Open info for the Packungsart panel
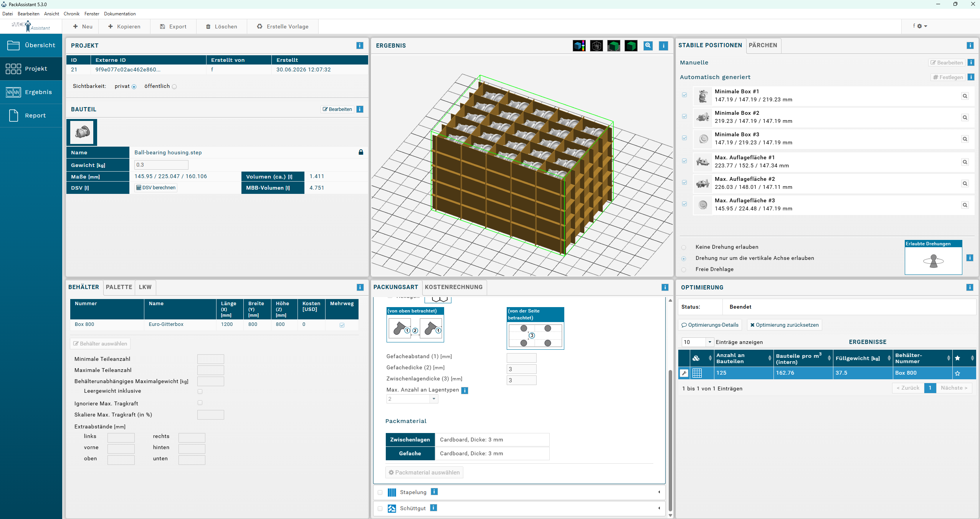 pos(665,287)
